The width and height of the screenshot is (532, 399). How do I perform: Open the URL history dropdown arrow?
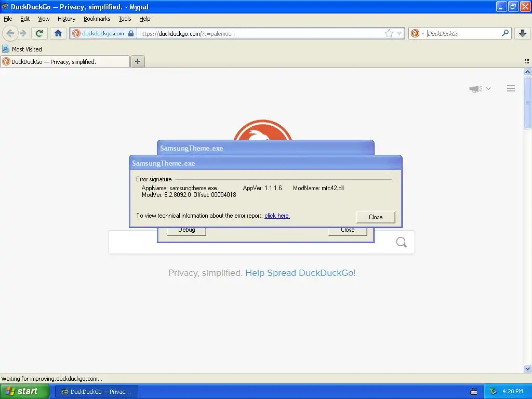pyautogui.click(x=400, y=33)
